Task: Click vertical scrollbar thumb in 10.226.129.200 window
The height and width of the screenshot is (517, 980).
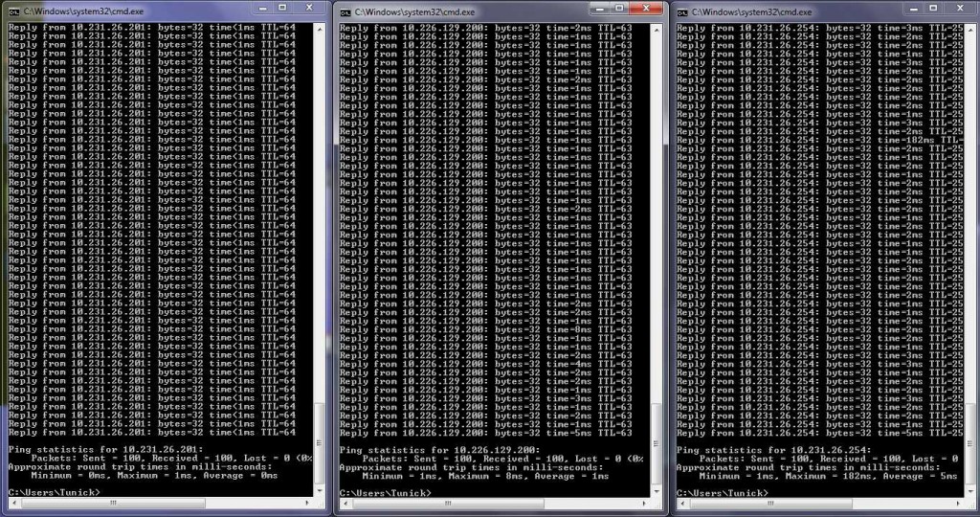Action: point(657,442)
